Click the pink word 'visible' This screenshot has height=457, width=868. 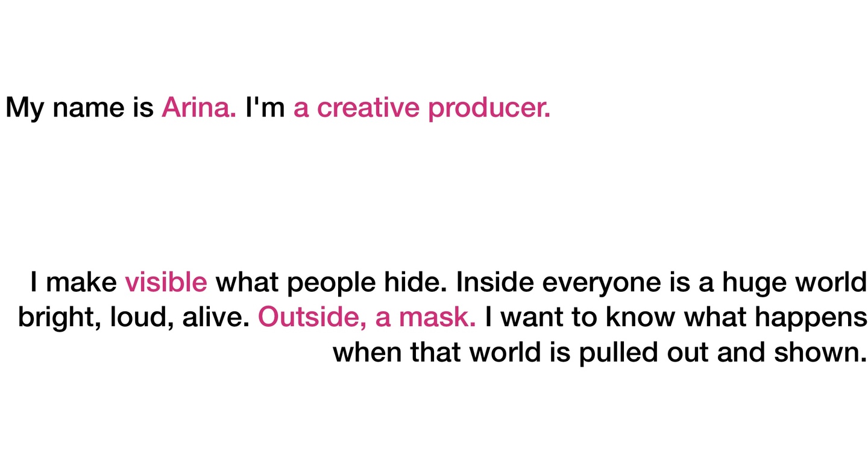coord(166,282)
